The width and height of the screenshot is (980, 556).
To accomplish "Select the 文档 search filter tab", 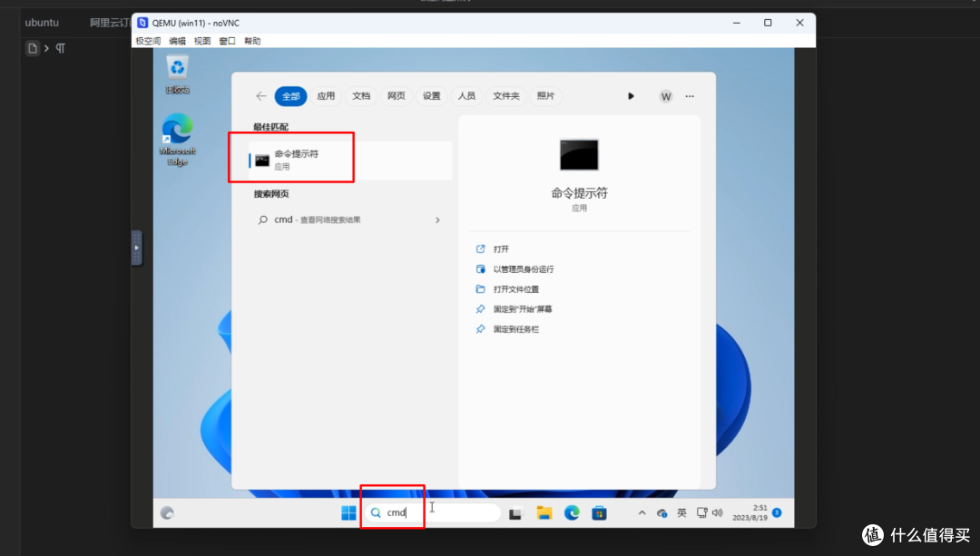I will (x=361, y=96).
